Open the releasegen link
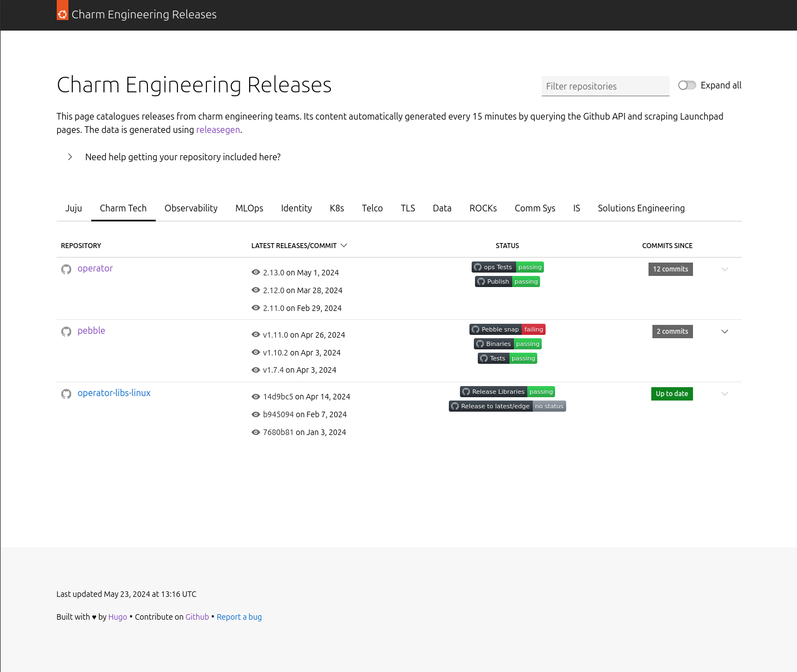The width and height of the screenshot is (797, 672). coord(218,130)
